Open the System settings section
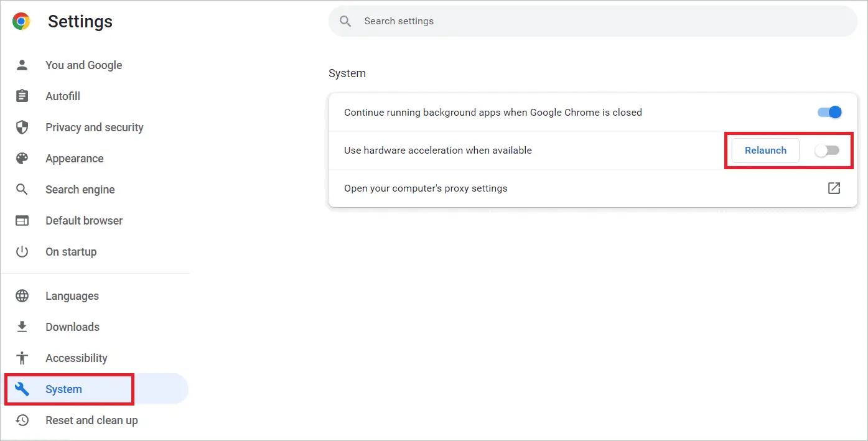Image resolution: width=868 pixels, height=441 pixels. click(x=63, y=389)
